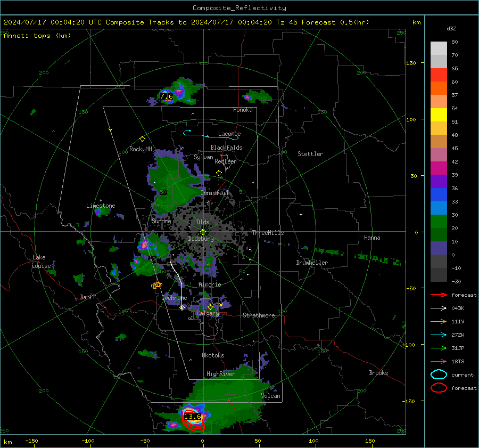The width and height of the screenshot is (479, 448).
Task: Select the cyan 27ZW arrow legend icon
Action: [439, 335]
